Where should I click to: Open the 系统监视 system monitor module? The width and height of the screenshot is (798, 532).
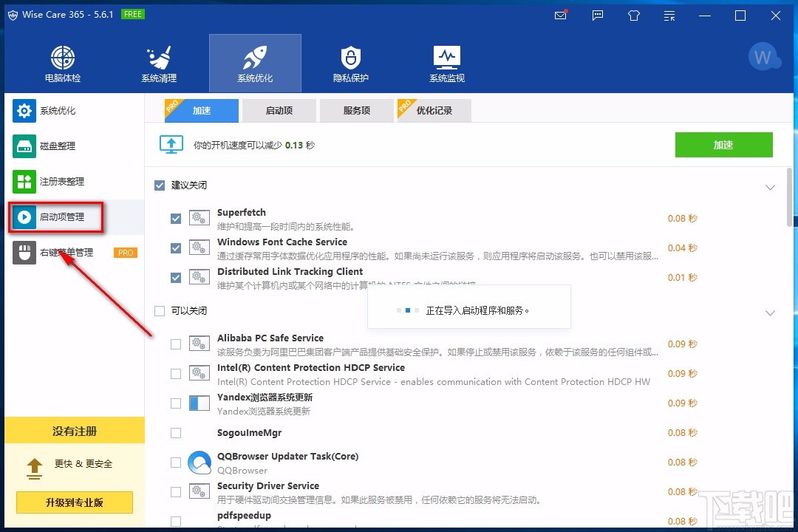[x=447, y=64]
